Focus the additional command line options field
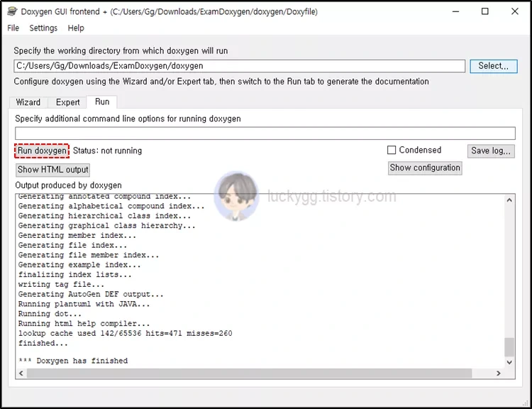 pos(265,133)
